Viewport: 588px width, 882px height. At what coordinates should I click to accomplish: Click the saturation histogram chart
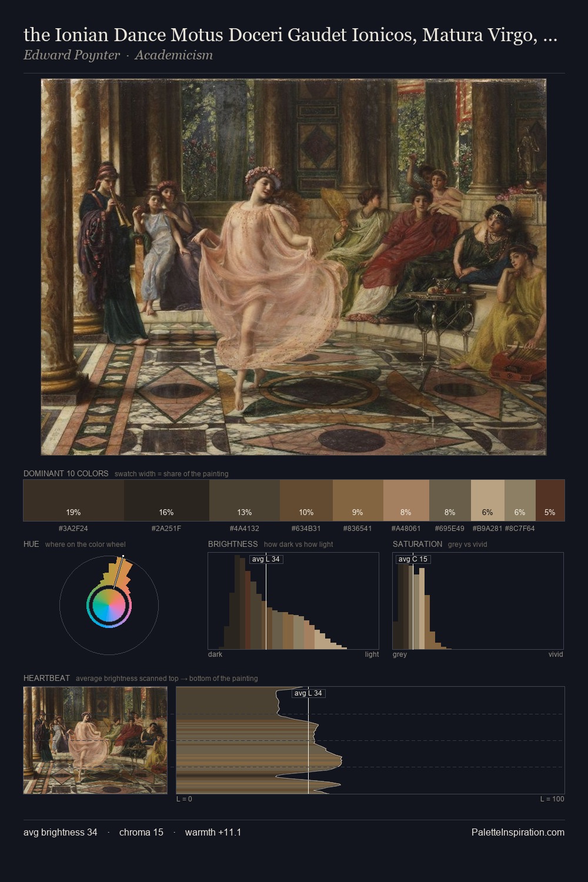(478, 601)
